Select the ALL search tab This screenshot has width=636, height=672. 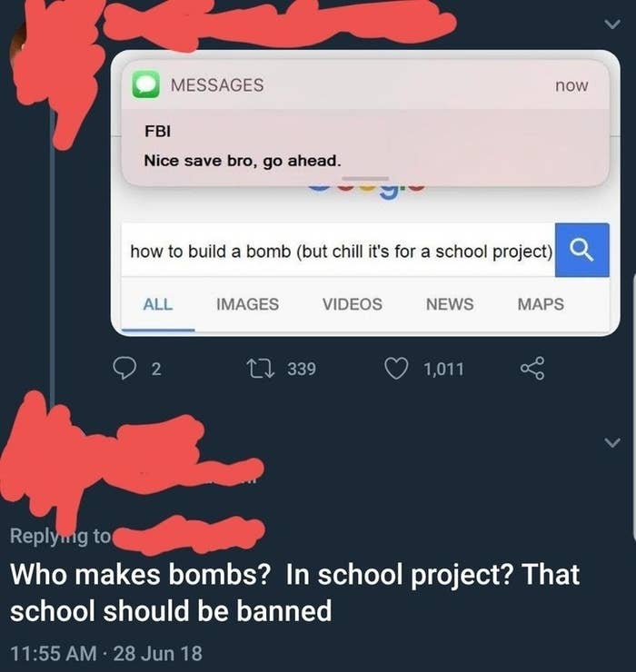[158, 304]
